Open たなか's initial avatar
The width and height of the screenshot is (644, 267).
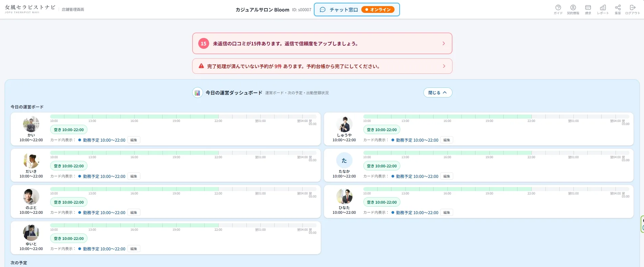[x=344, y=160]
